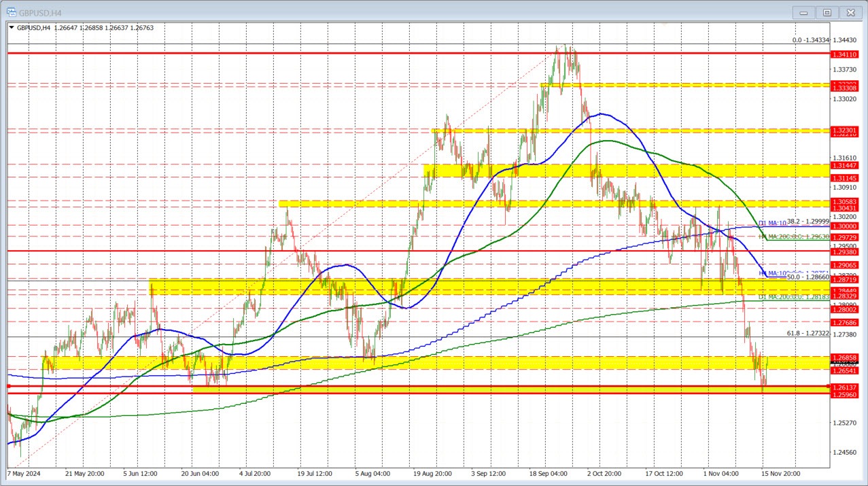
Task: Click the 1.25270 price scale value
Action: (846, 423)
